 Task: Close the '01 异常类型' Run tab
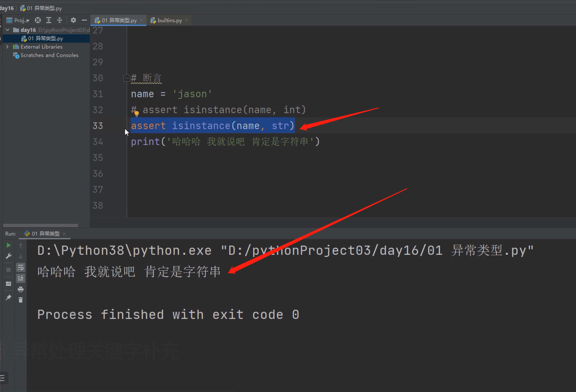[64, 234]
